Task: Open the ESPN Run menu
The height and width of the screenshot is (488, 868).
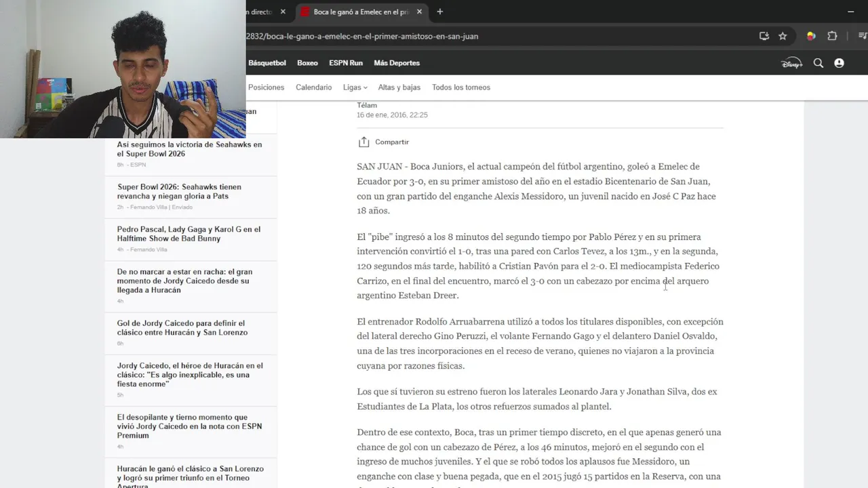Action: pyautogui.click(x=346, y=63)
